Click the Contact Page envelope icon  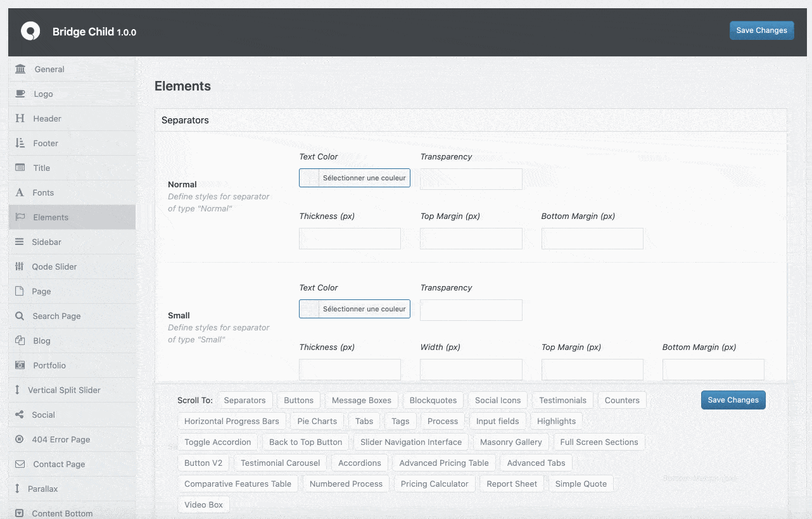pyautogui.click(x=20, y=464)
